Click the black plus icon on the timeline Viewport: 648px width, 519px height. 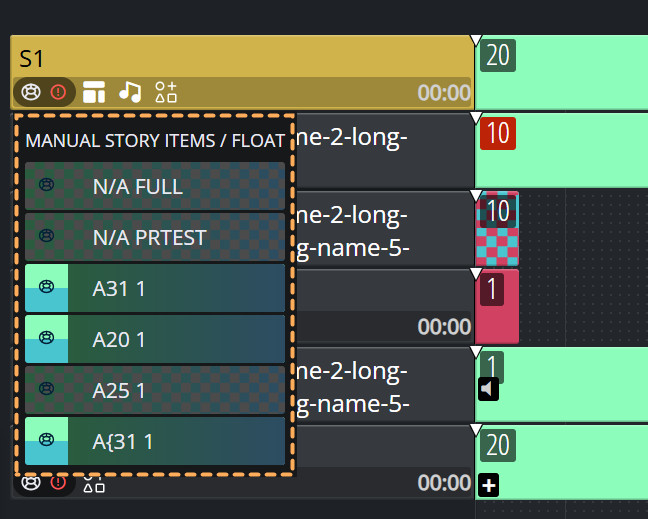click(489, 485)
